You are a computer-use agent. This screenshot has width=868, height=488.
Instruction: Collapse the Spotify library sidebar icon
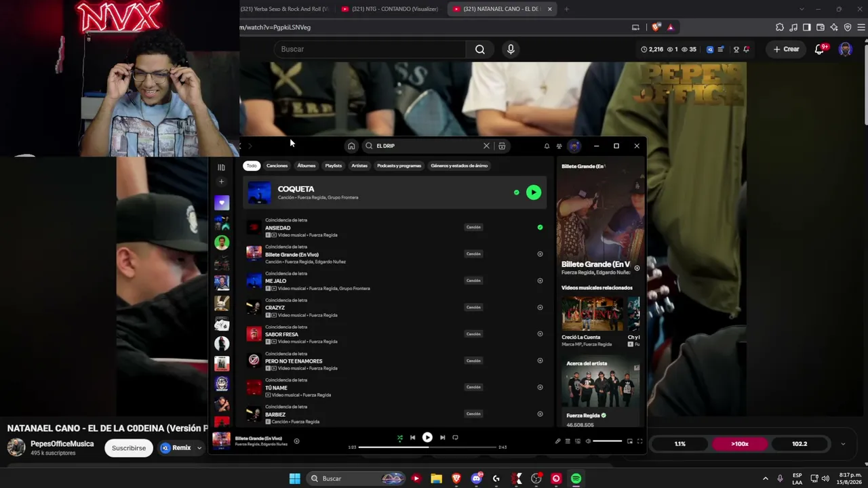point(221,167)
